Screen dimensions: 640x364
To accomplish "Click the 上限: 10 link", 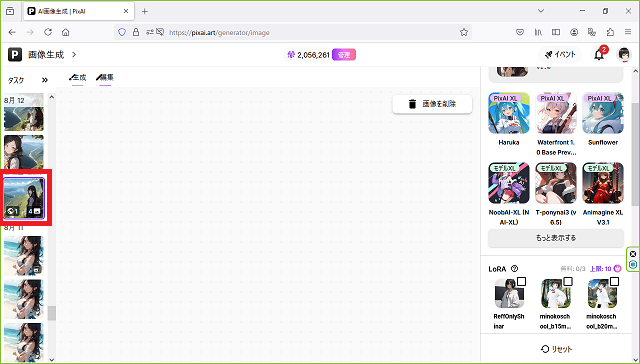I will pyautogui.click(x=600, y=269).
